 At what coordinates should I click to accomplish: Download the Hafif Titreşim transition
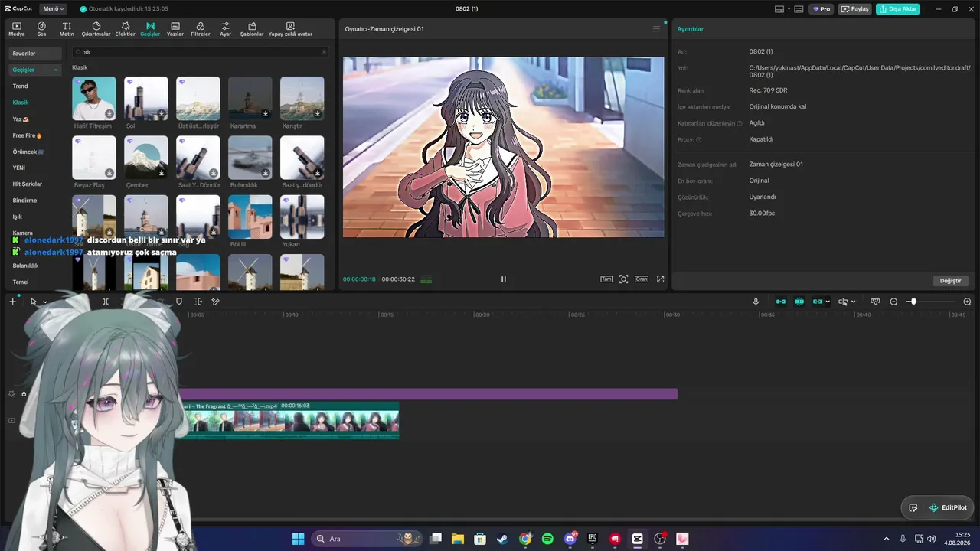(109, 114)
